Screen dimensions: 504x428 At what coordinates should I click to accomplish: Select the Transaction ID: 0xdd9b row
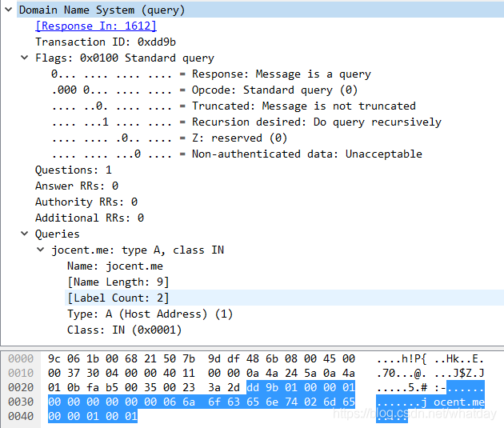click(x=106, y=42)
